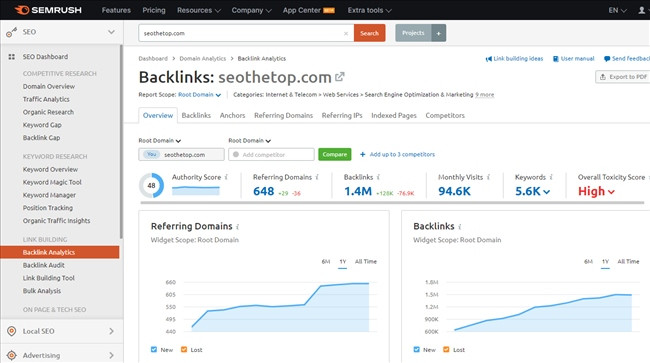Open Pricing in the top navigation
The image size is (650, 363).
point(154,10)
